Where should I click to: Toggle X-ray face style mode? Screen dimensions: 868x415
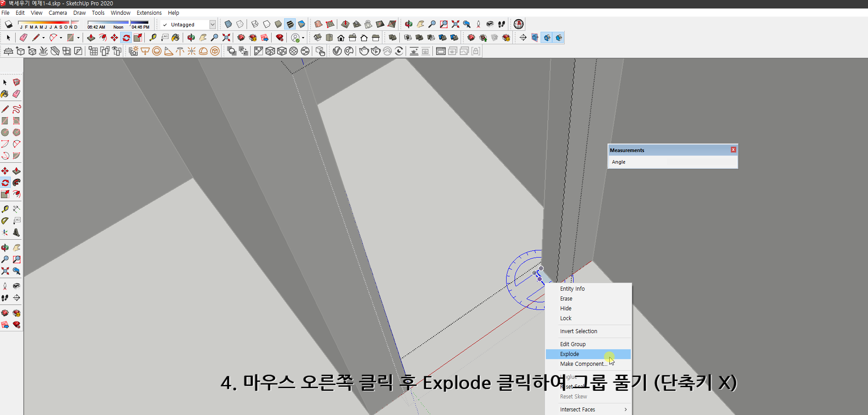coord(228,24)
